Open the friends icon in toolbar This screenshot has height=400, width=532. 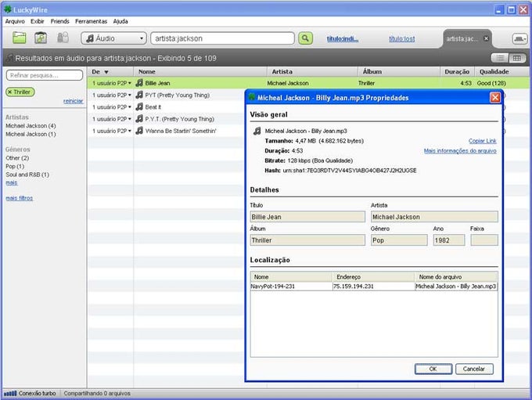pos(63,38)
